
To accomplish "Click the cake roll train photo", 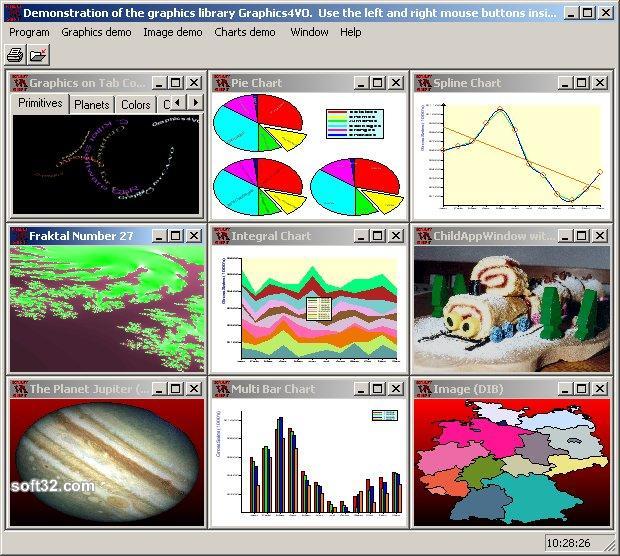I will click(512, 309).
